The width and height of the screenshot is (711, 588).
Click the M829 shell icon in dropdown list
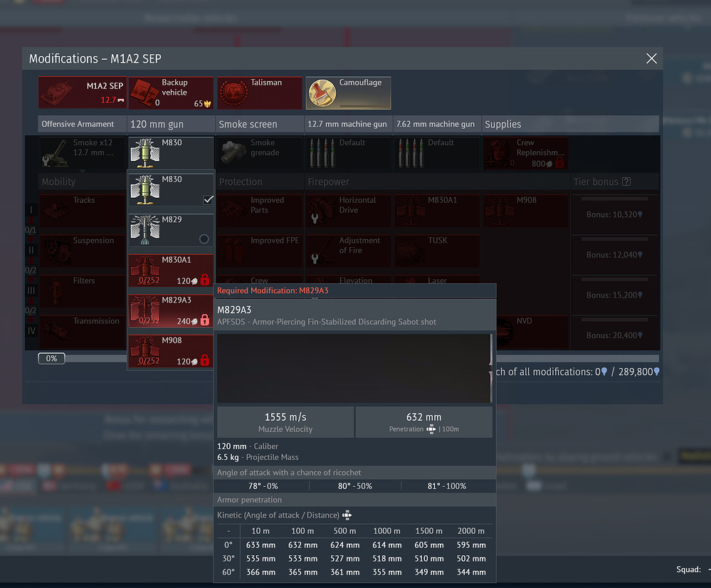point(145,229)
